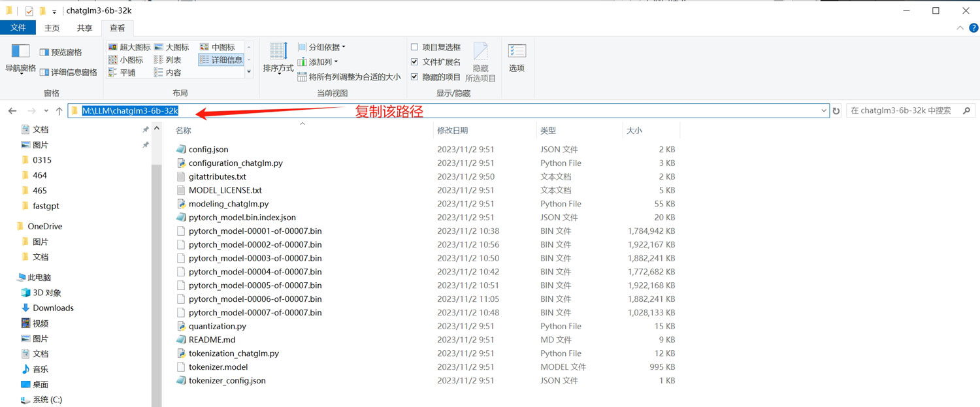Switch to large icons (大图标) view
The image size is (980, 407).
click(172, 47)
